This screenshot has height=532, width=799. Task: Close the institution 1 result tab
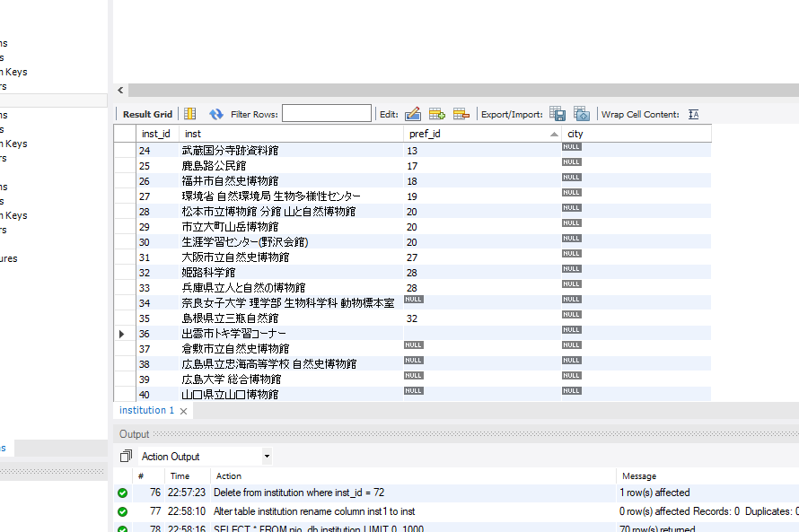(183, 411)
